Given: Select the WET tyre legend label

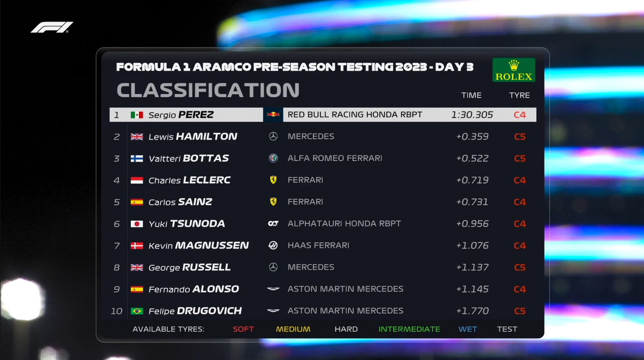Looking at the screenshot, I should (468, 329).
